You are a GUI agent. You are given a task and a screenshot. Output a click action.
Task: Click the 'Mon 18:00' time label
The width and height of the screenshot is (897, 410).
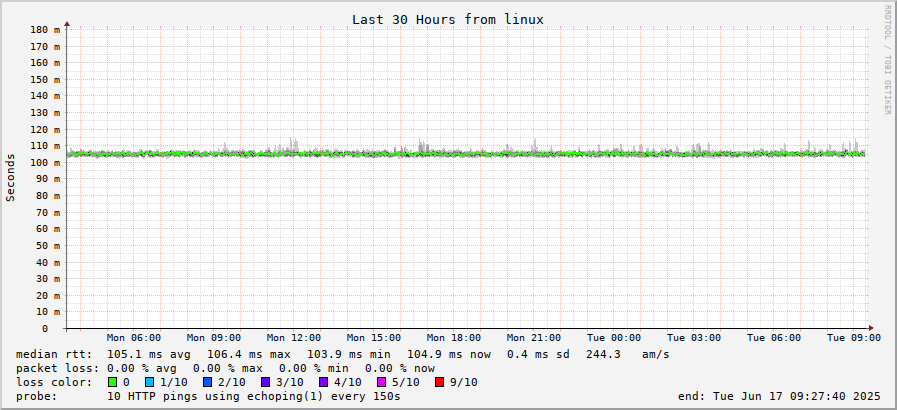coord(454,338)
